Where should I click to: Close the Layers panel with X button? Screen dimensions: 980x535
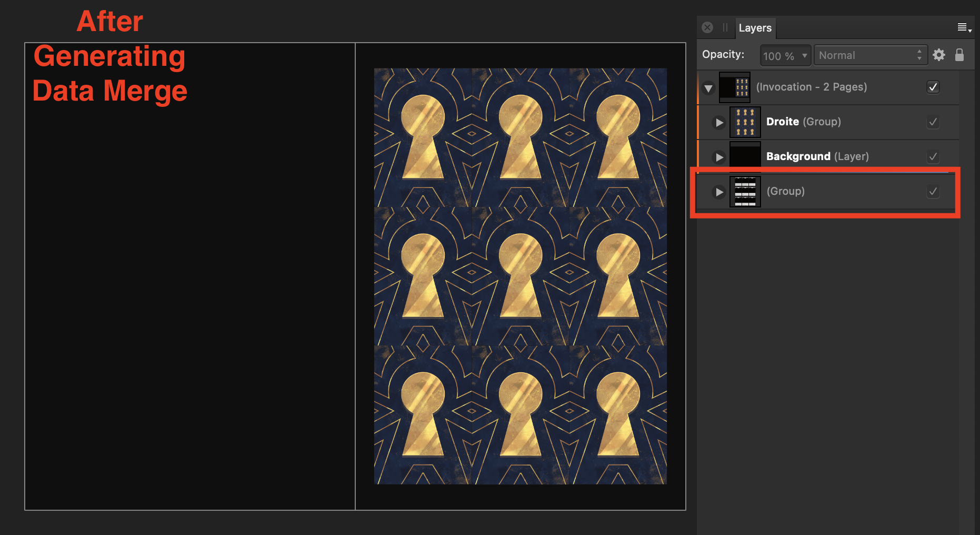point(707,27)
